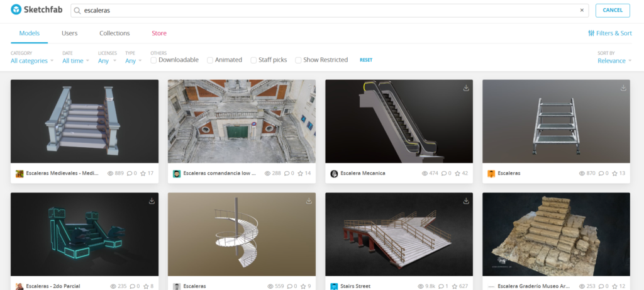Click author avatar of Escalera Mecanica
644x290 pixels.
pyautogui.click(x=334, y=174)
